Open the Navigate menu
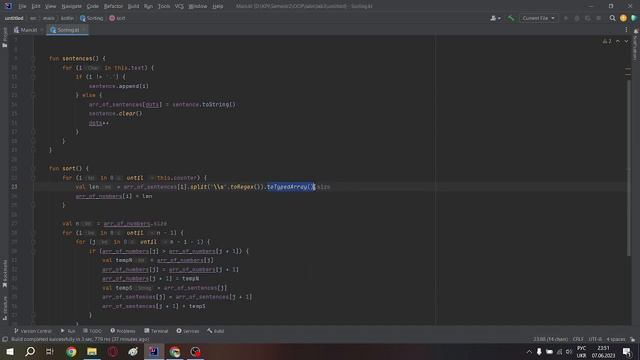The image size is (640, 360). [71, 6]
